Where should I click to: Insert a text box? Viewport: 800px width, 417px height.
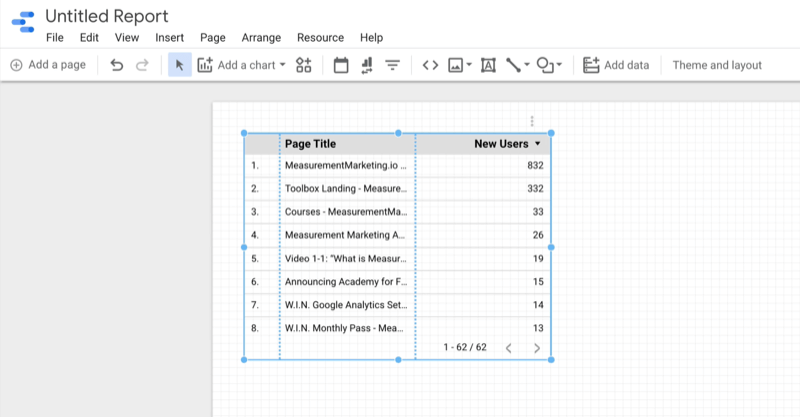point(488,65)
